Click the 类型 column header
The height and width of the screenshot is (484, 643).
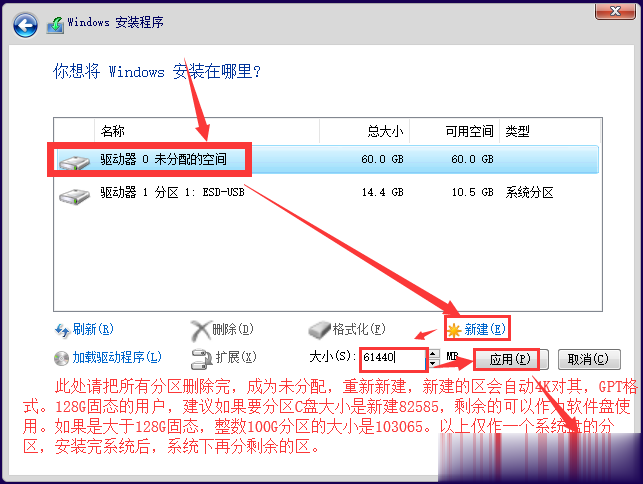tap(550, 131)
